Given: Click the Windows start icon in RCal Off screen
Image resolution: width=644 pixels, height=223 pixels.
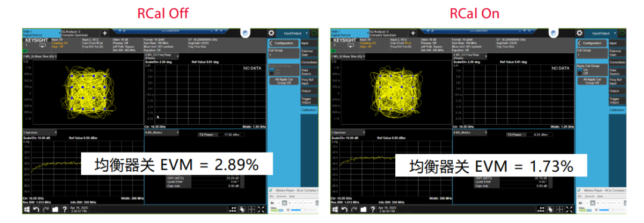Looking at the screenshot, I should pos(26,209).
